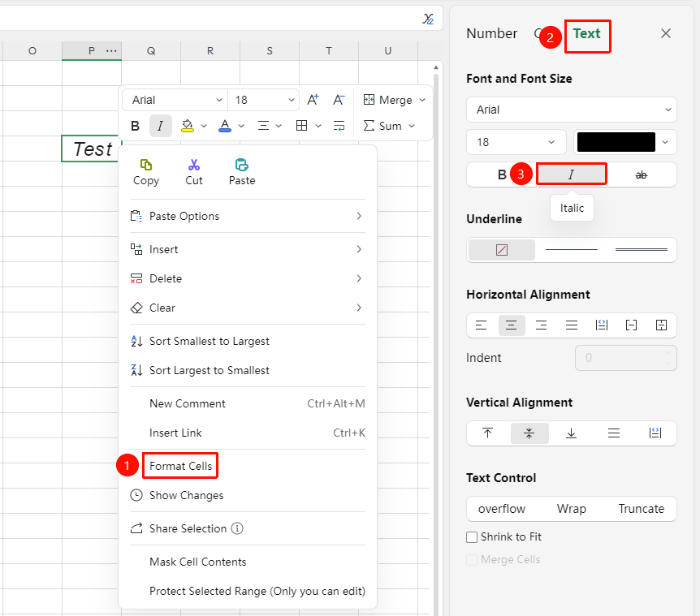Expand the Sum dropdown arrow
Screen dimensions: 700x616
coord(412,126)
